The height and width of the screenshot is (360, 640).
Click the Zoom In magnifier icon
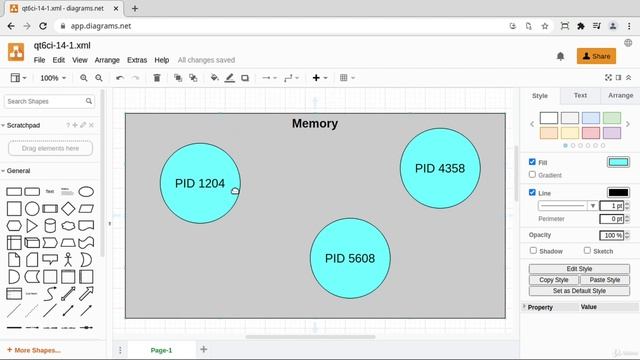[x=84, y=78]
